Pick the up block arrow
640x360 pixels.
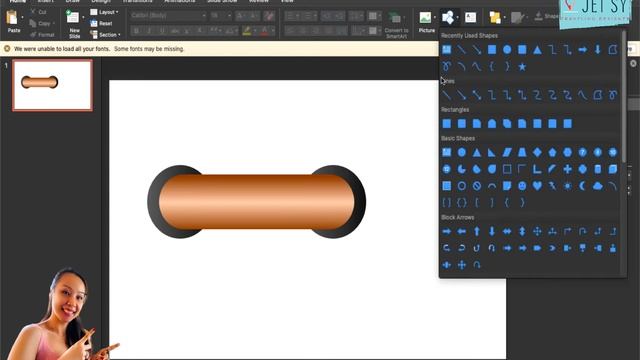[477, 231]
